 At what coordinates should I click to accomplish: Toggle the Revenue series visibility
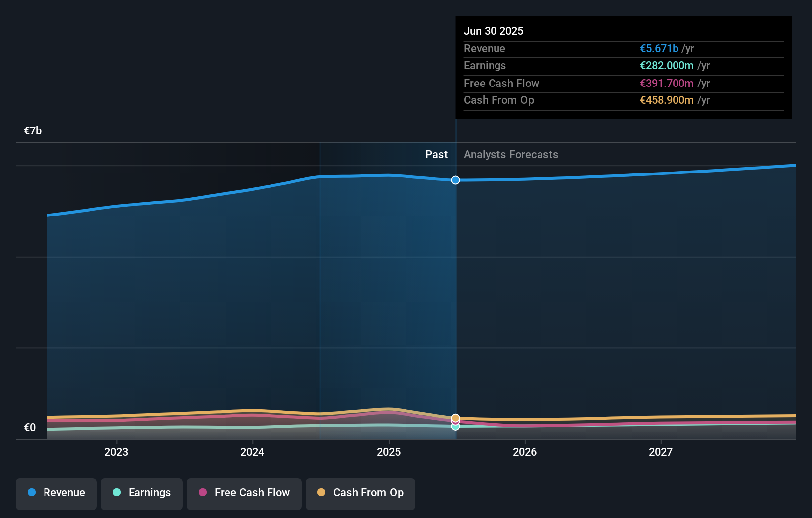coord(56,494)
